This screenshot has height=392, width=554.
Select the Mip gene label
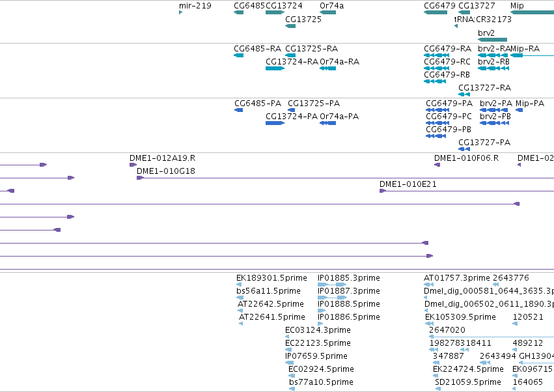click(517, 6)
